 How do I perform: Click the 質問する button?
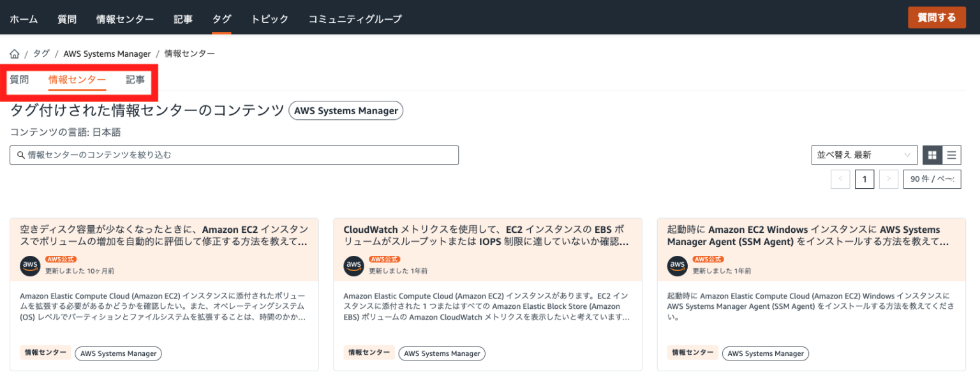click(x=937, y=17)
